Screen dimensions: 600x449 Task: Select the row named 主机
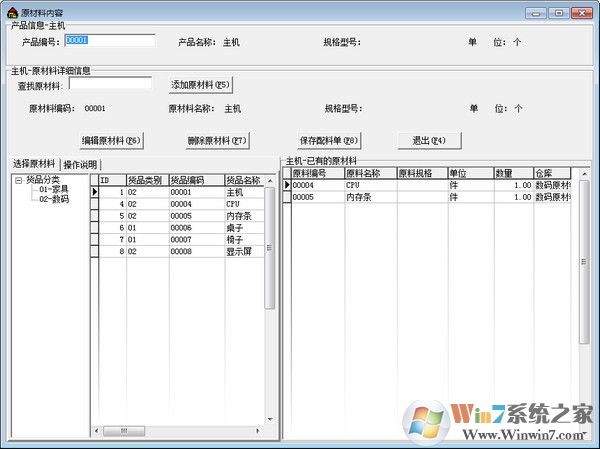(x=177, y=192)
